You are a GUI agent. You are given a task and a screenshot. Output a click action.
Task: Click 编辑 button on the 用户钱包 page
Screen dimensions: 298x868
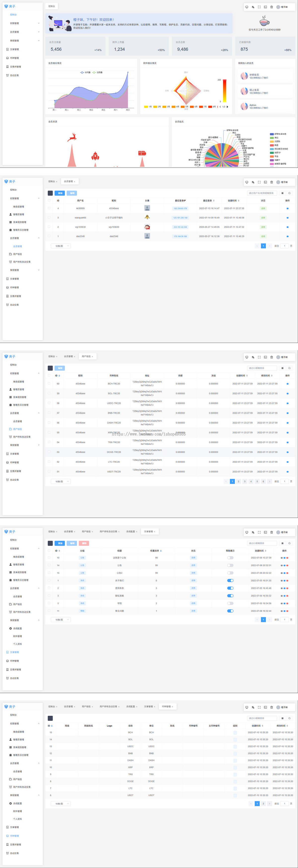[x=60, y=368]
